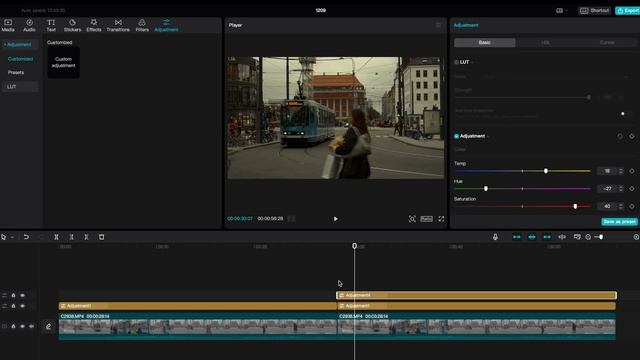Viewport: 640px width, 360px height.
Task: Toggle clip linkage in timeline toolbar
Action: tap(547, 237)
